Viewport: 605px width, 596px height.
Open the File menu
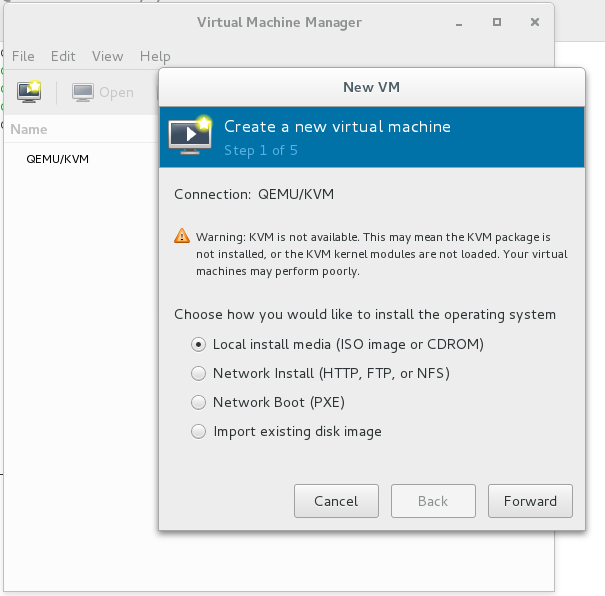pyautogui.click(x=23, y=56)
